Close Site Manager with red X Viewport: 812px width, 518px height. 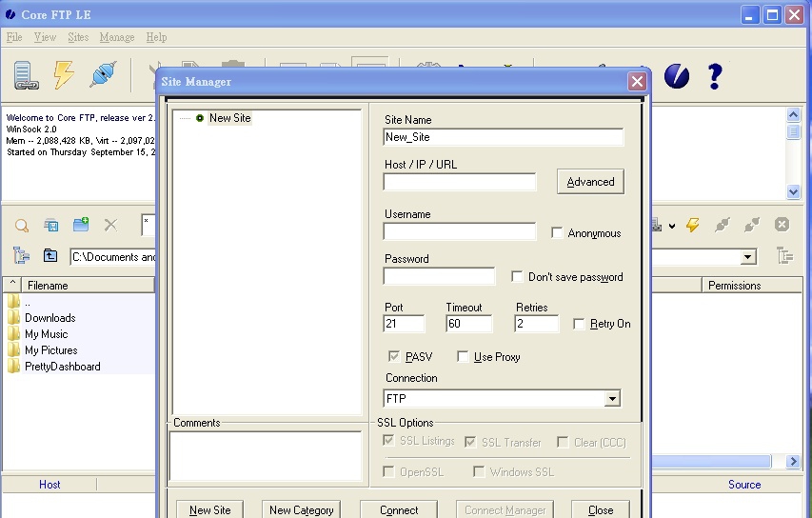637,81
